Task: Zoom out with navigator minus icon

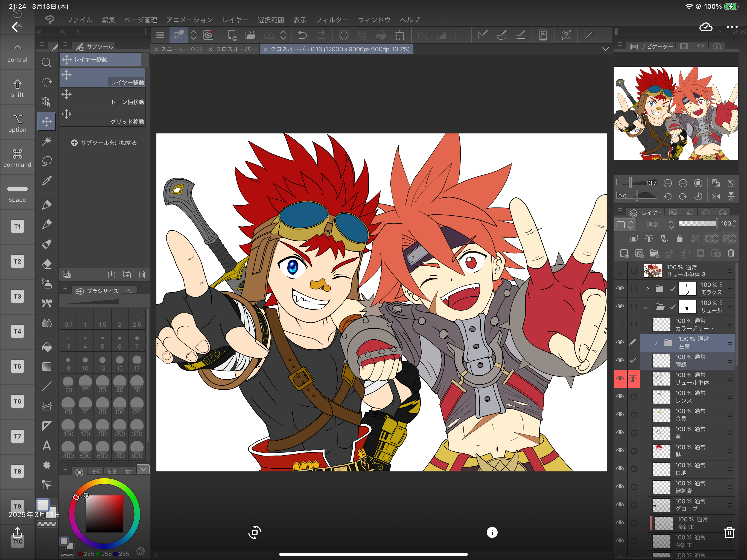Action: 667,183
